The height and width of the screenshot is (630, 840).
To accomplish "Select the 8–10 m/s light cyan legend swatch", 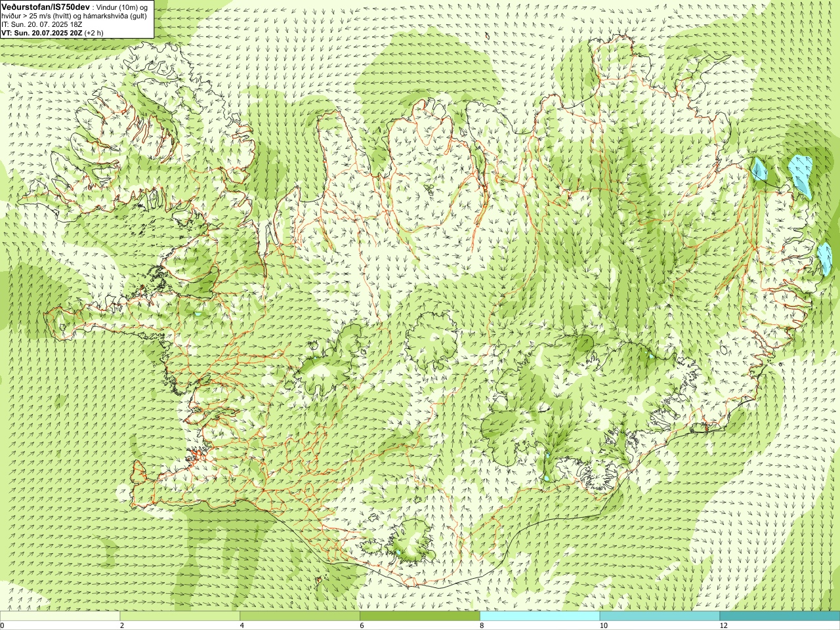I will pyautogui.click(x=540, y=616).
